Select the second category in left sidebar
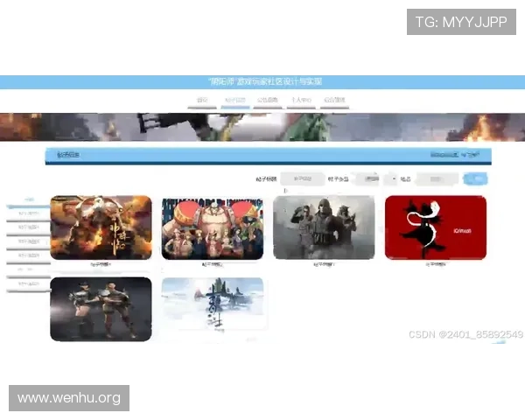Viewport: 525px width, 420px height. coord(29,213)
